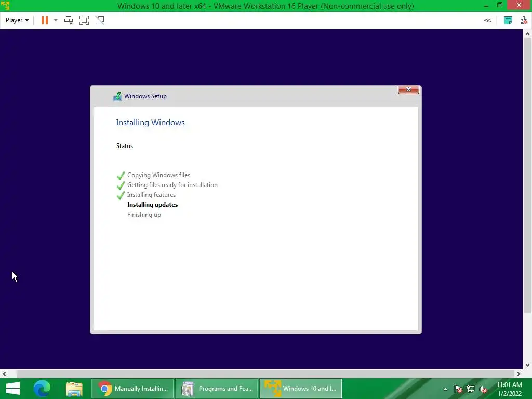This screenshot has height=399, width=532.
Task: Open the VMware notes message log icon
Action: 508,20
